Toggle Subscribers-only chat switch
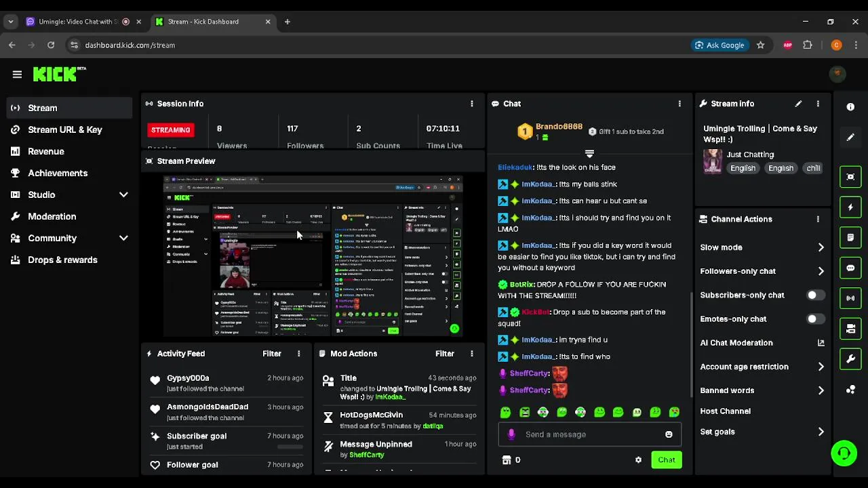 click(814, 296)
